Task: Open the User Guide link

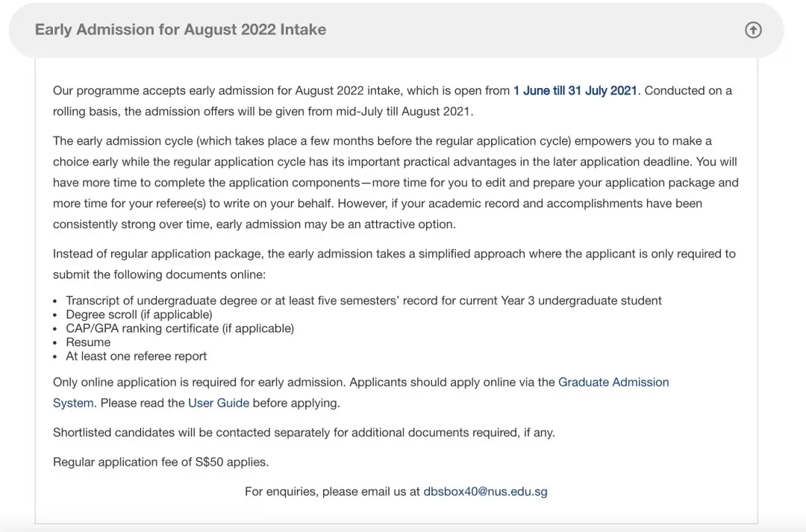Action: point(218,403)
